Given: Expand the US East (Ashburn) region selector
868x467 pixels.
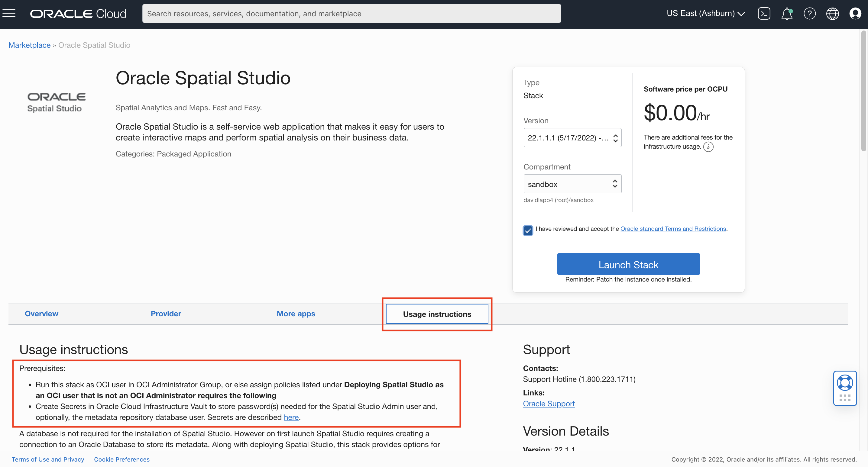Looking at the screenshot, I should click(706, 14).
